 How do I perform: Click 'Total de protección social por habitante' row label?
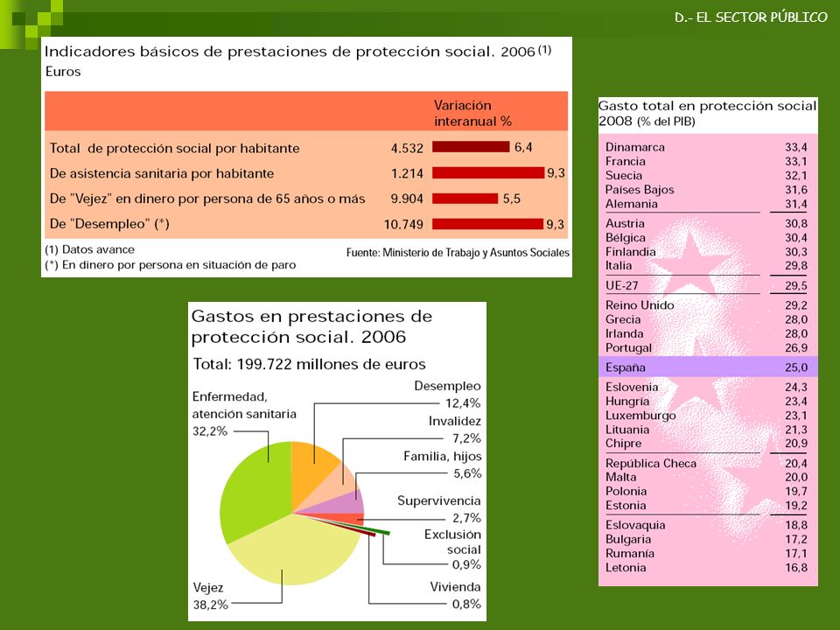pos(175,149)
